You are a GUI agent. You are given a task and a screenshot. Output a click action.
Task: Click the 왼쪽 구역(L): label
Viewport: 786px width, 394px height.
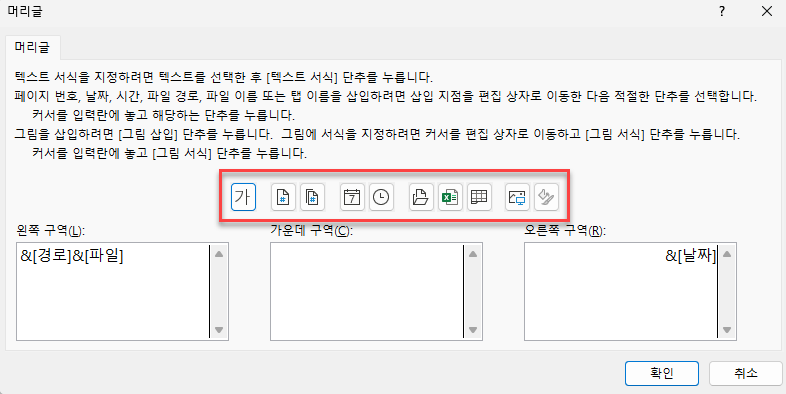coord(50,231)
